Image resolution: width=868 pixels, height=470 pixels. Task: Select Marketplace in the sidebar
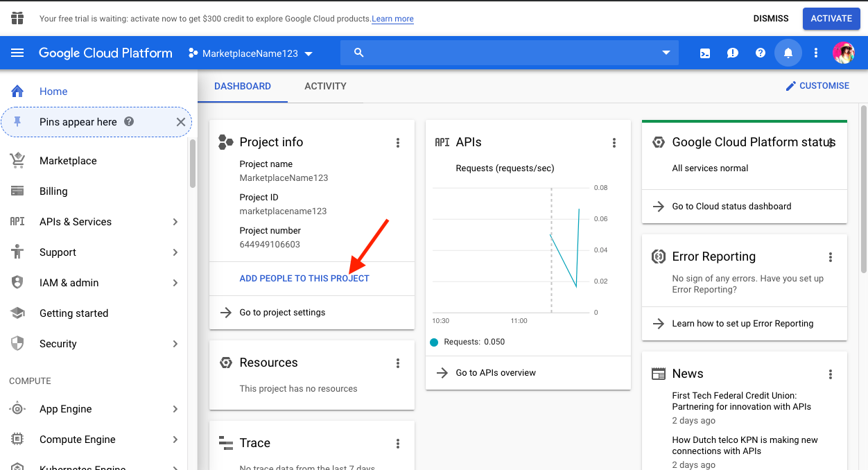click(68, 161)
